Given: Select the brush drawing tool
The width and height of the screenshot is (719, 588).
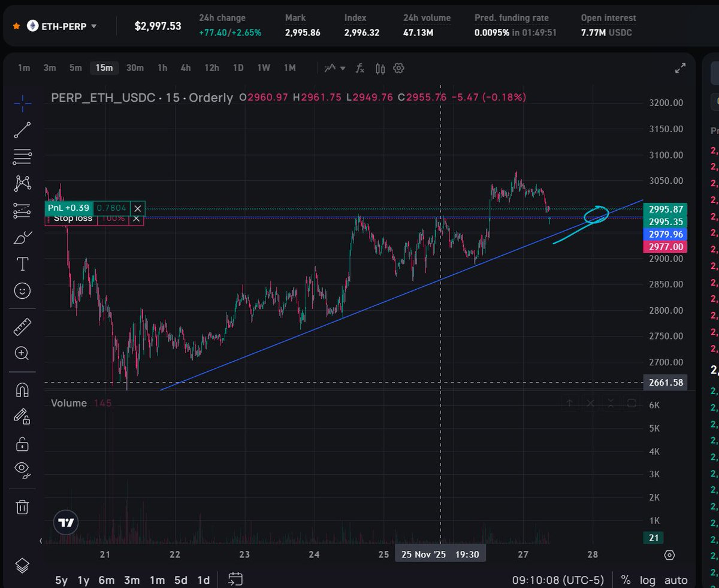Looking at the screenshot, I should tap(22, 238).
